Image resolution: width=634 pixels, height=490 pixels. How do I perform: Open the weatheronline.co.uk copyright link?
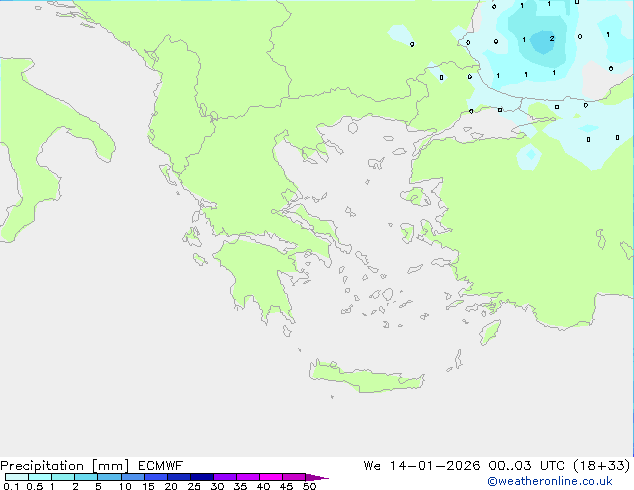(550, 481)
